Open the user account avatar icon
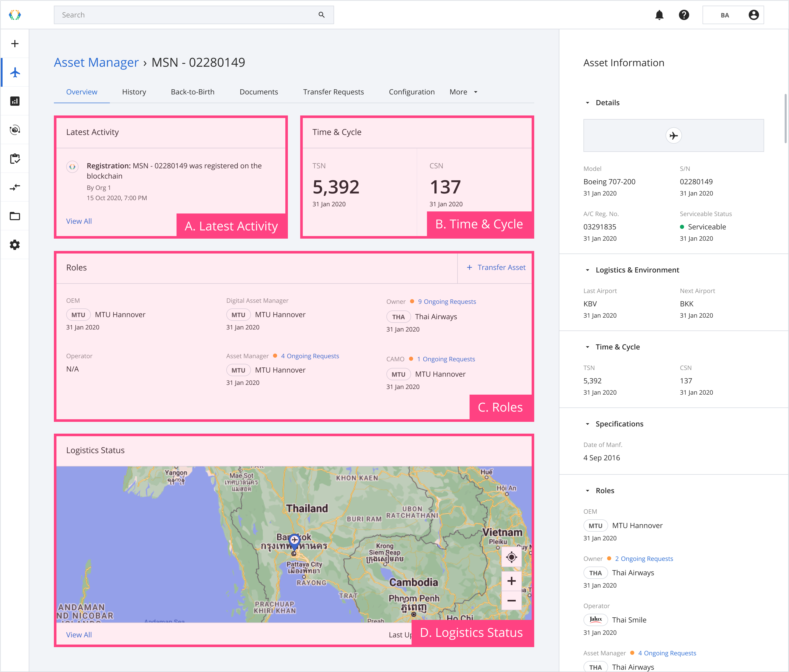Viewport: 789px width, 672px height. click(754, 15)
